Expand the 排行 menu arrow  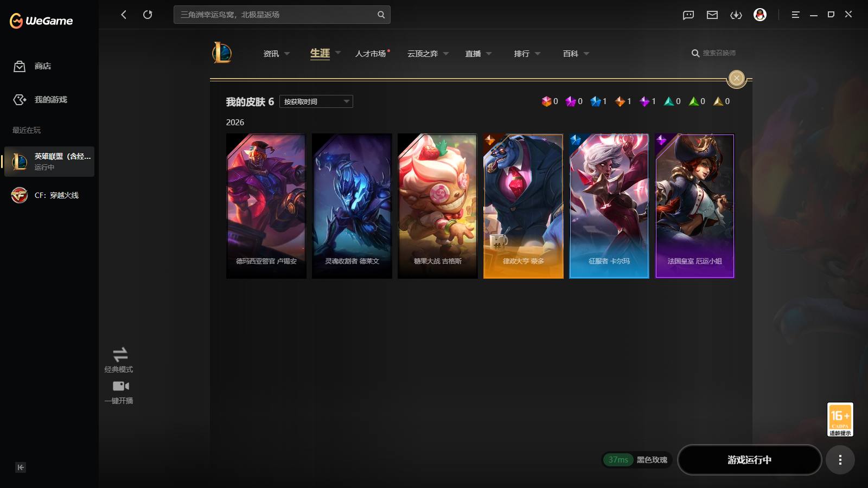click(x=538, y=54)
